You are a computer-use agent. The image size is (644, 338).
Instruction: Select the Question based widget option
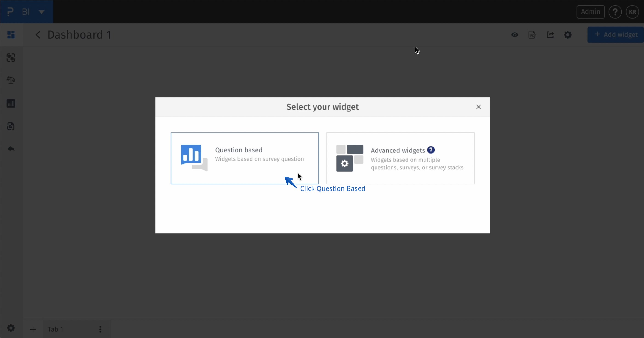point(245,158)
